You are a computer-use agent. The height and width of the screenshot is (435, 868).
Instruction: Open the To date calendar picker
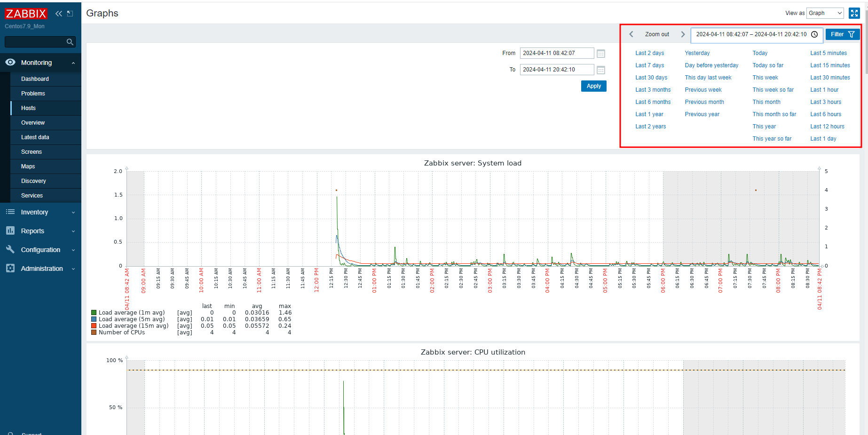601,70
